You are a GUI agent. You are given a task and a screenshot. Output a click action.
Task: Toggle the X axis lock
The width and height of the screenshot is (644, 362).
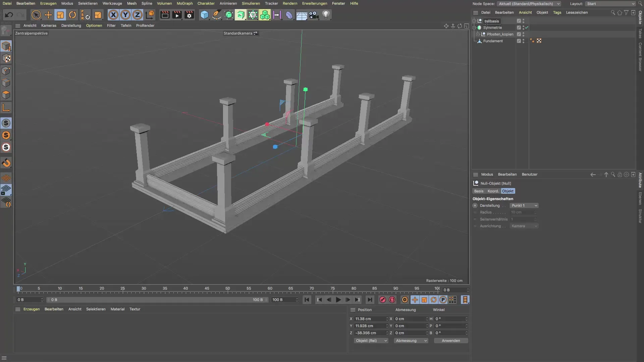113,15
